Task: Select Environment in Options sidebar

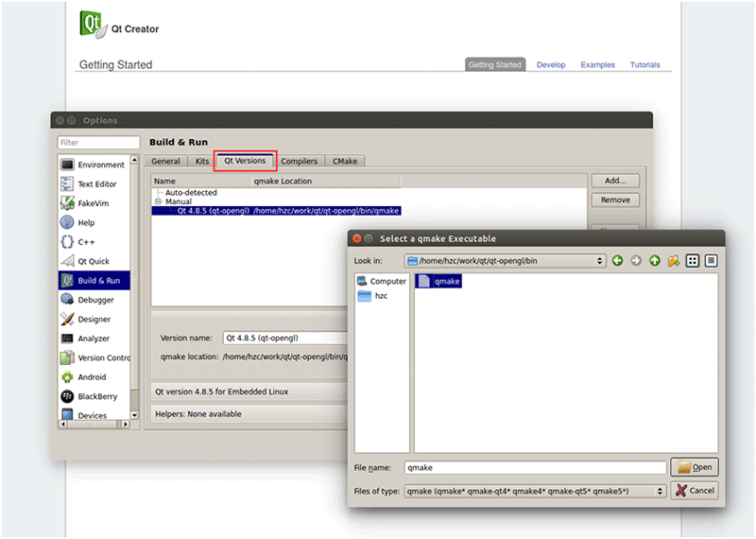Action: (94, 165)
